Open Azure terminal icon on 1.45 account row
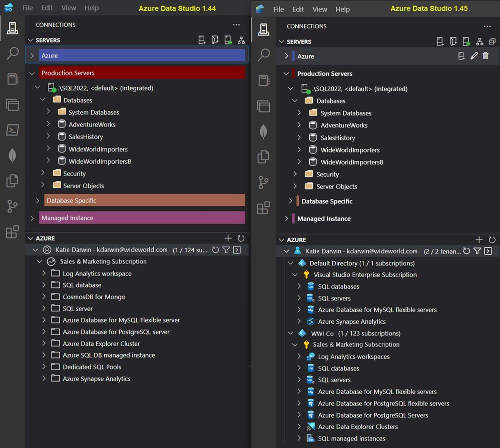500x448 pixels. point(488,251)
